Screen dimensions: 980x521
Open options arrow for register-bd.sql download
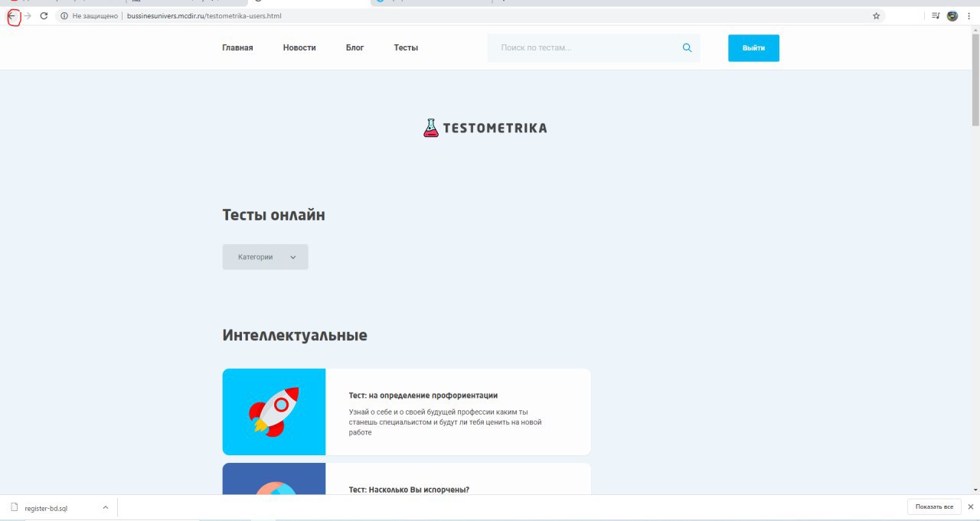point(105,507)
